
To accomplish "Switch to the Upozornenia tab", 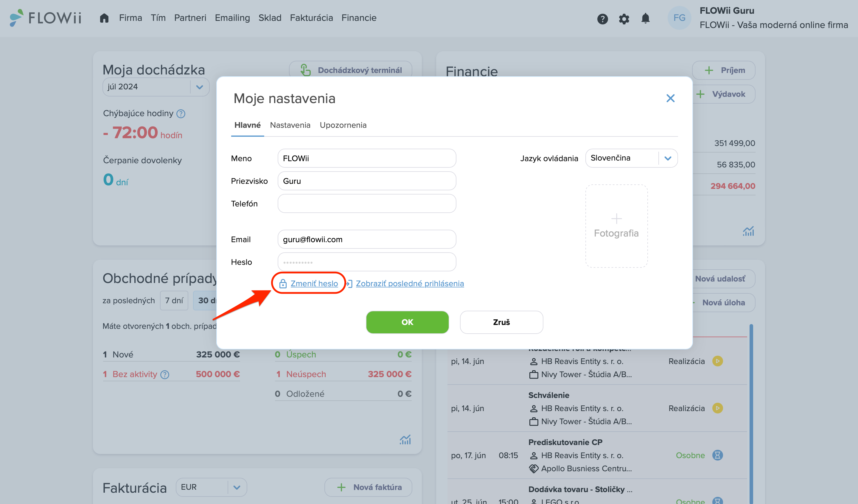I will click(343, 125).
